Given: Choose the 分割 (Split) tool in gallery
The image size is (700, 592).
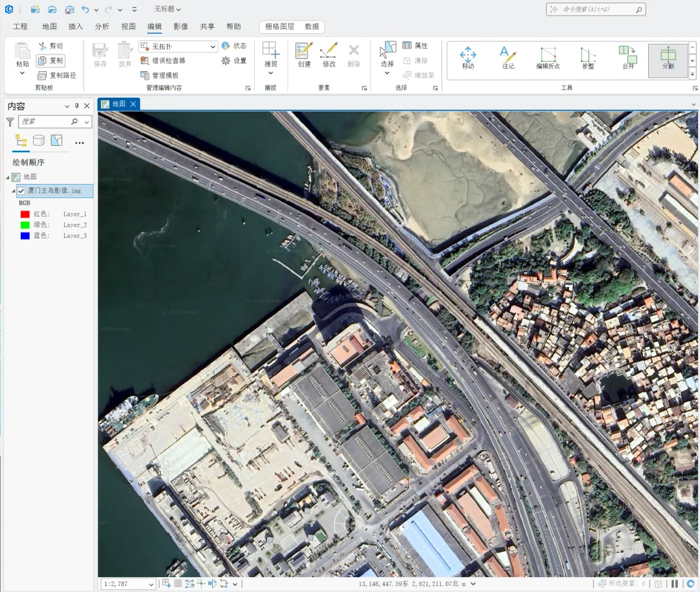Looking at the screenshot, I should [x=668, y=57].
